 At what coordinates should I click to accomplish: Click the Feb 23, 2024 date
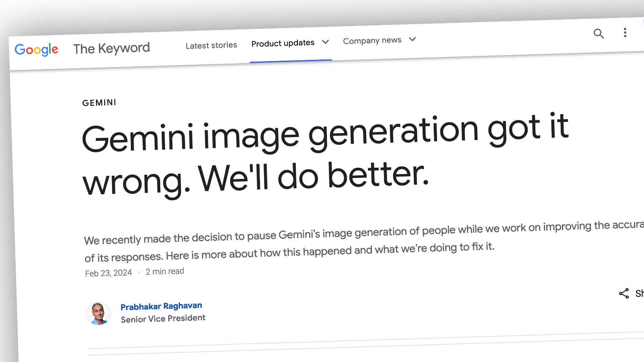coord(108,273)
